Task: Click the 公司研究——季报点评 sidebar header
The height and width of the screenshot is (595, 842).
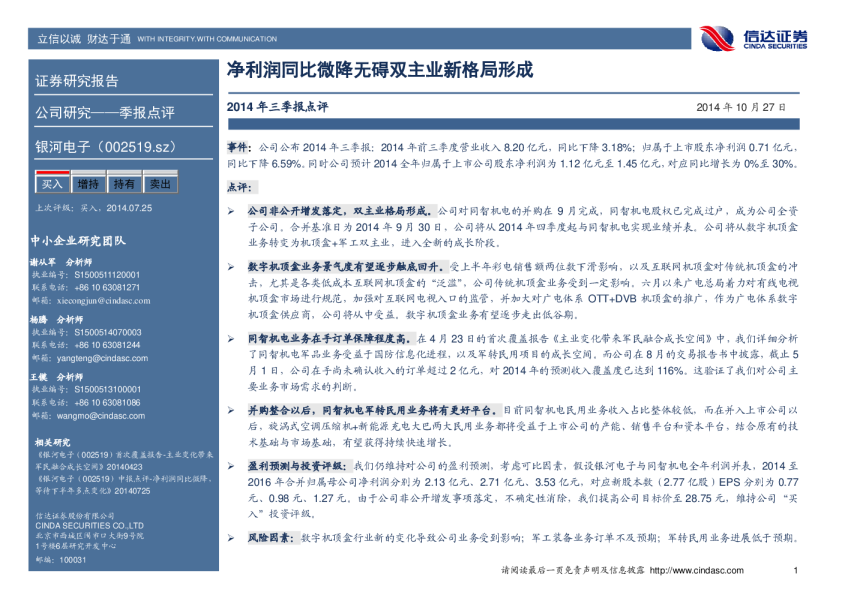Action: pyautogui.click(x=105, y=112)
